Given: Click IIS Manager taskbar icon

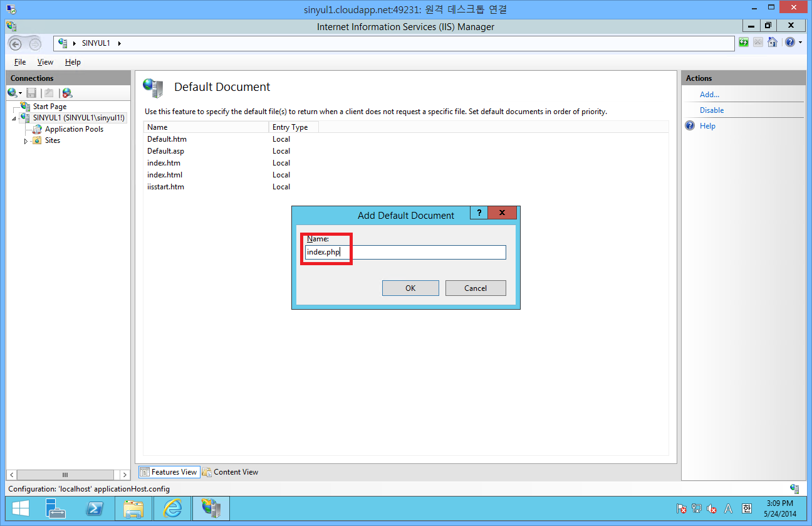Looking at the screenshot, I should pyautogui.click(x=211, y=508).
